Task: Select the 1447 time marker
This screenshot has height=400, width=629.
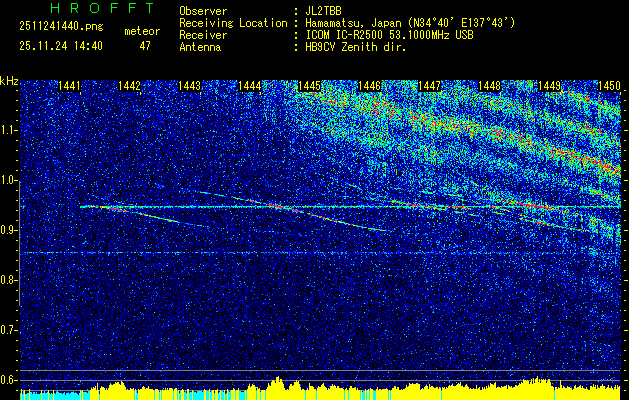Action: [x=429, y=87]
